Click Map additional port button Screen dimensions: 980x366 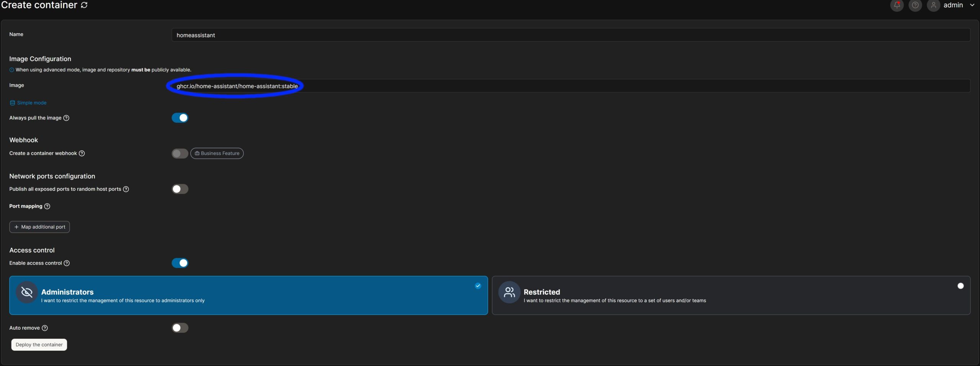[39, 227]
